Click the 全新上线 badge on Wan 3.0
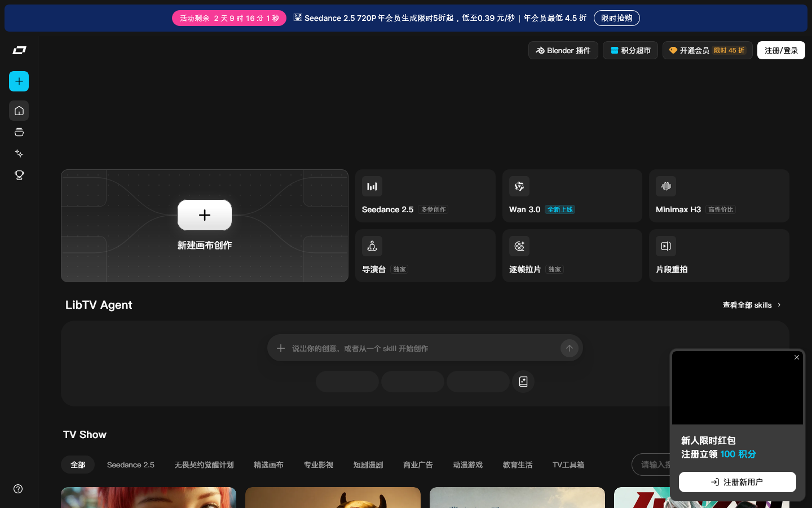This screenshot has height=508, width=812. point(560,209)
